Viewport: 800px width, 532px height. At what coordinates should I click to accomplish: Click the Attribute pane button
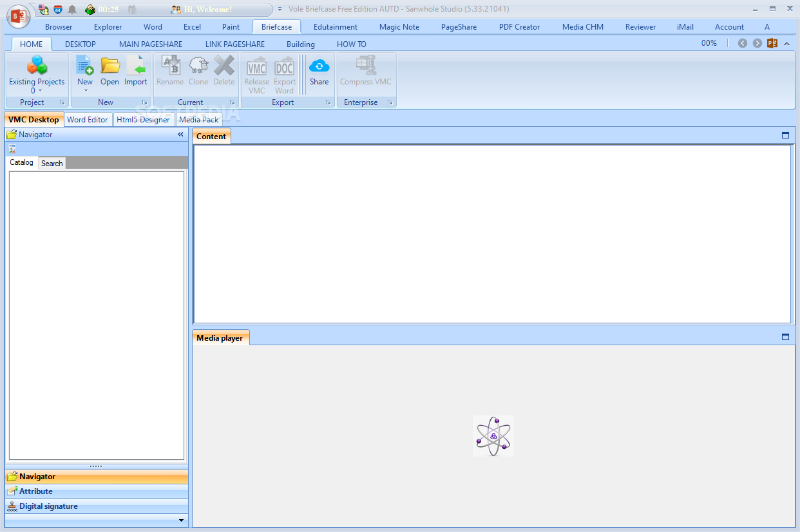coord(97,491)
